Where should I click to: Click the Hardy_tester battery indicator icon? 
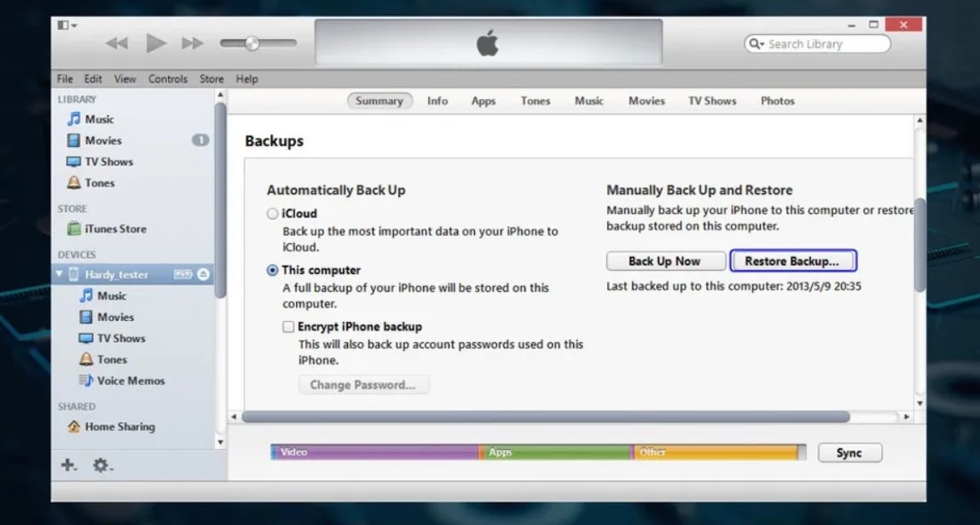(x=183, y=274)
